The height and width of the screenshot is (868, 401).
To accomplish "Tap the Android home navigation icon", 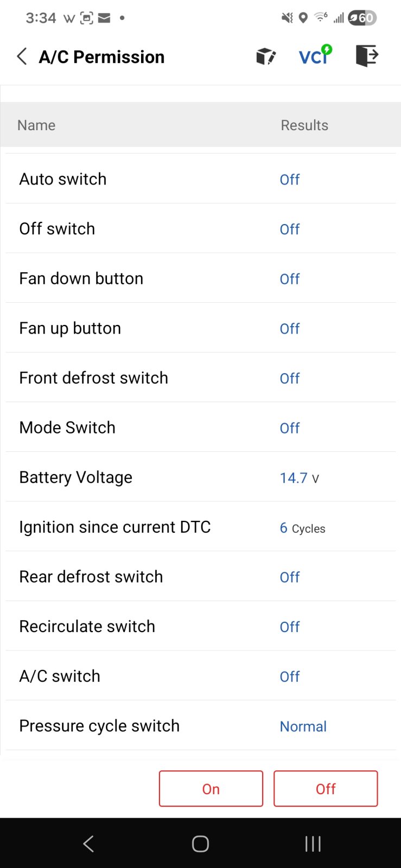I will pyautogui.click(x=200, y=844).
